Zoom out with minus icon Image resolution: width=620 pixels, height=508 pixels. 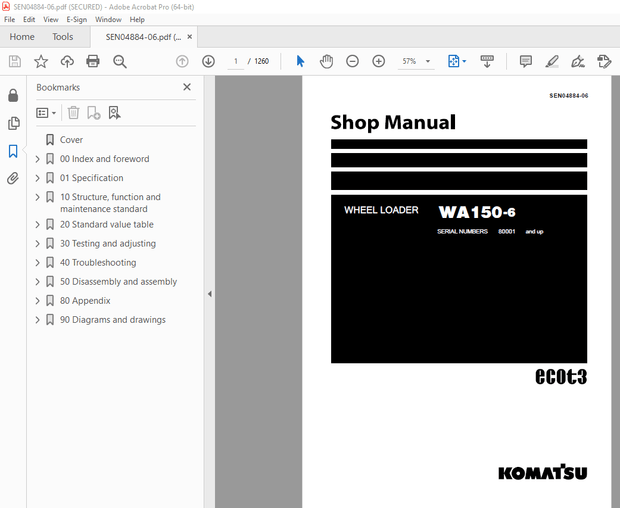click(352, 61)
